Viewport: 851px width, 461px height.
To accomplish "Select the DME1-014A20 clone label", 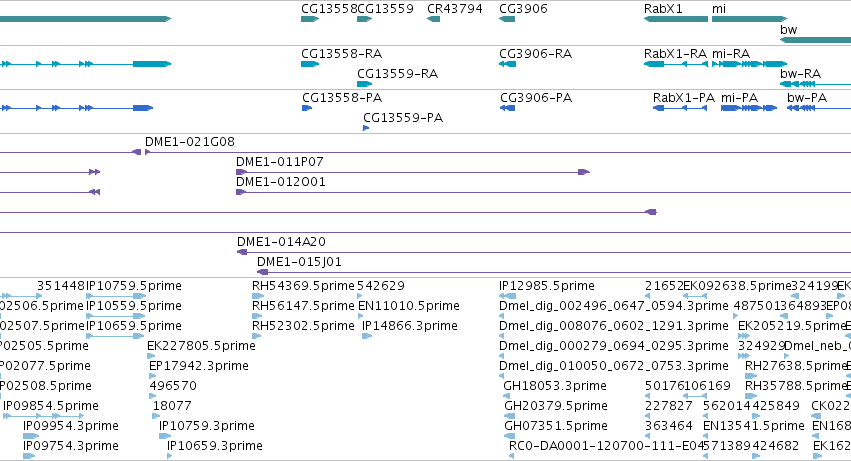I will tap(281, 242).
